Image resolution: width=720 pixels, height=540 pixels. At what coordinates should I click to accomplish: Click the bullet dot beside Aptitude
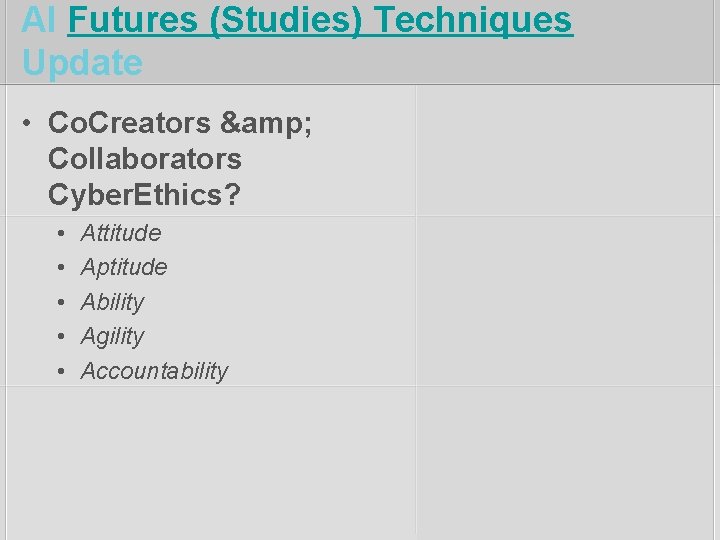62,267
